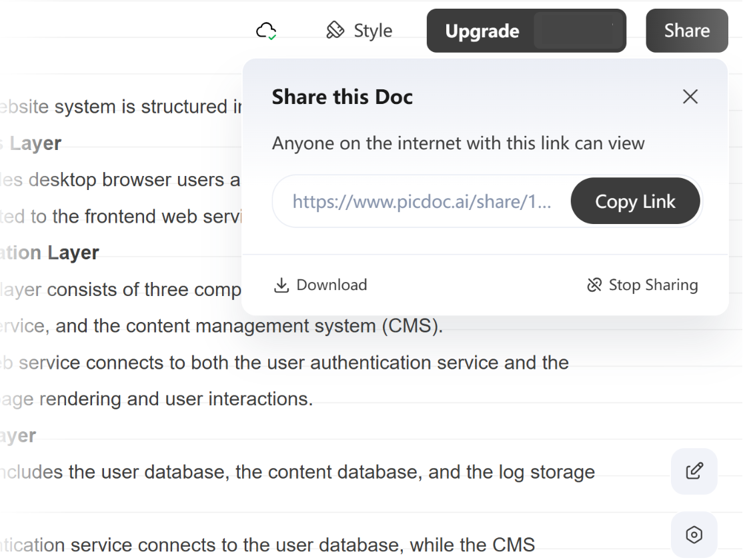Click the cloud sync status icon
This screenshot has width=747, height=560.
266,31
